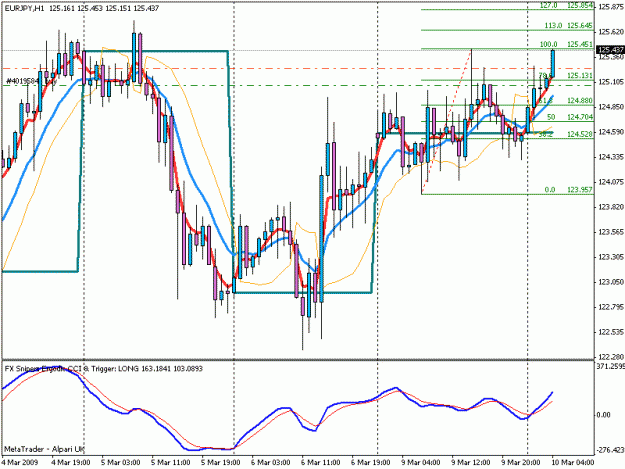Click price axis value 122.280
The width and height of the screenshot is (625, 469).
point(611,357)
